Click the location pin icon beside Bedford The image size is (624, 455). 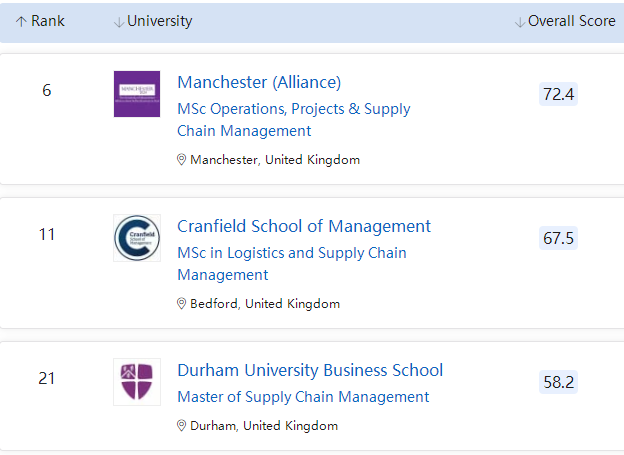coord(182,304)
